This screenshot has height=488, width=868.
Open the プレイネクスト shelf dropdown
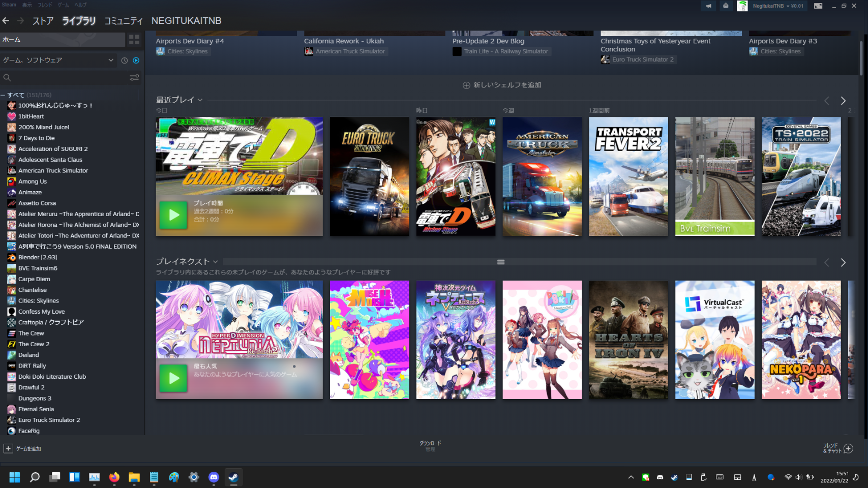click(x=216, y=262)
